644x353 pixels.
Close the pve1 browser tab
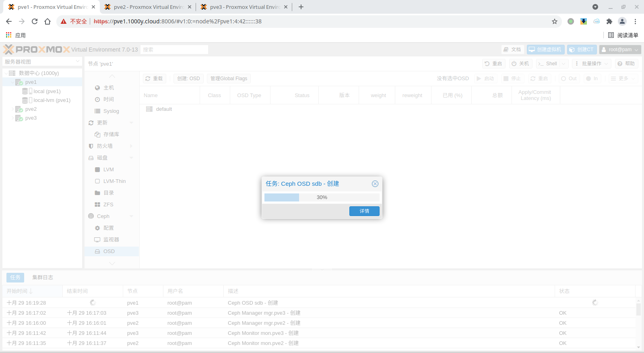[93, 7]
